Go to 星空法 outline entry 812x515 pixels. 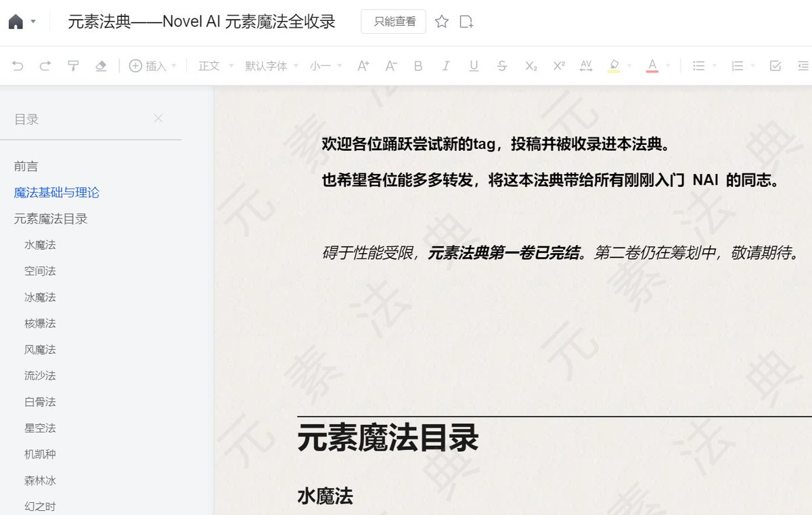tap(40, 428)
